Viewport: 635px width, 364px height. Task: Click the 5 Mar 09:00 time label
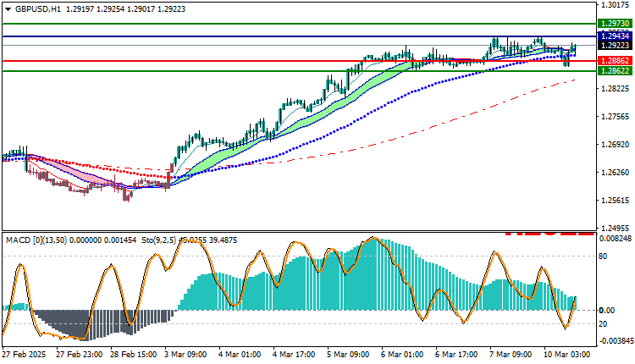(348, 355)
